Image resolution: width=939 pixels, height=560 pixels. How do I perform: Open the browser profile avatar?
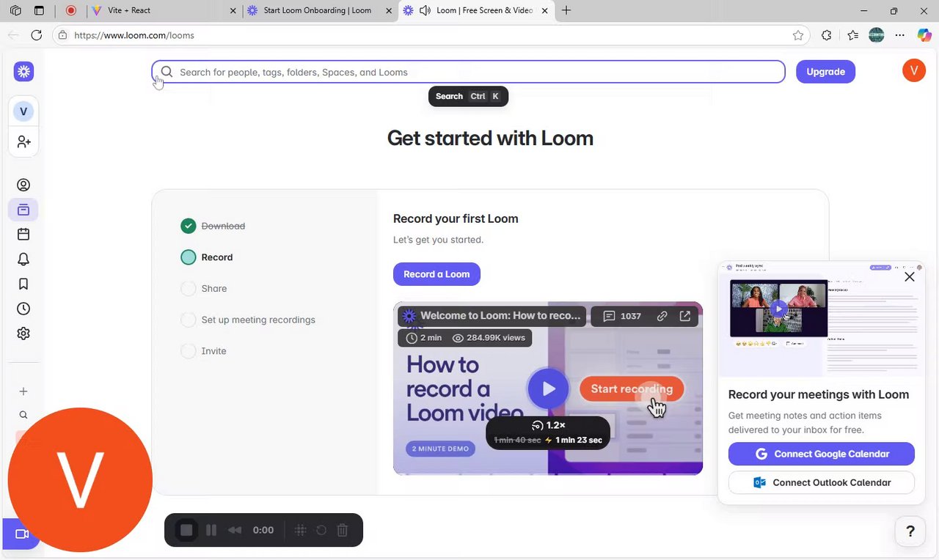pyautogui.click(x=876, y=35)
